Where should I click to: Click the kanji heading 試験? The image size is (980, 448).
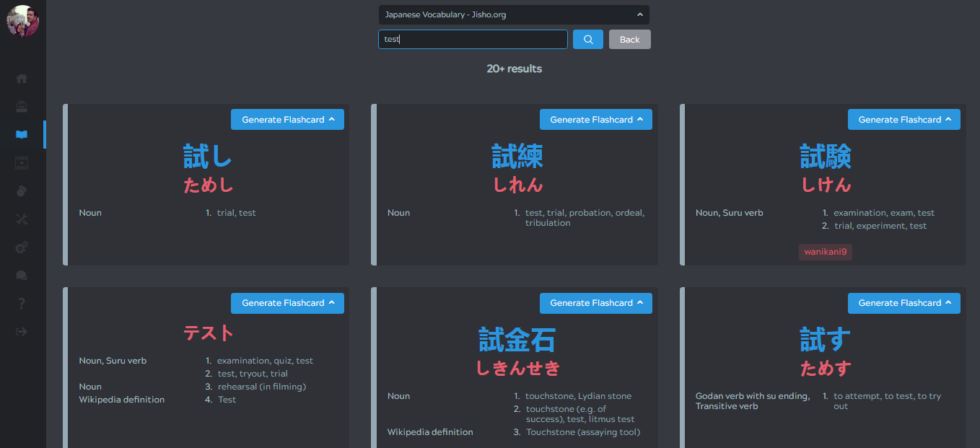pos(826,156)
